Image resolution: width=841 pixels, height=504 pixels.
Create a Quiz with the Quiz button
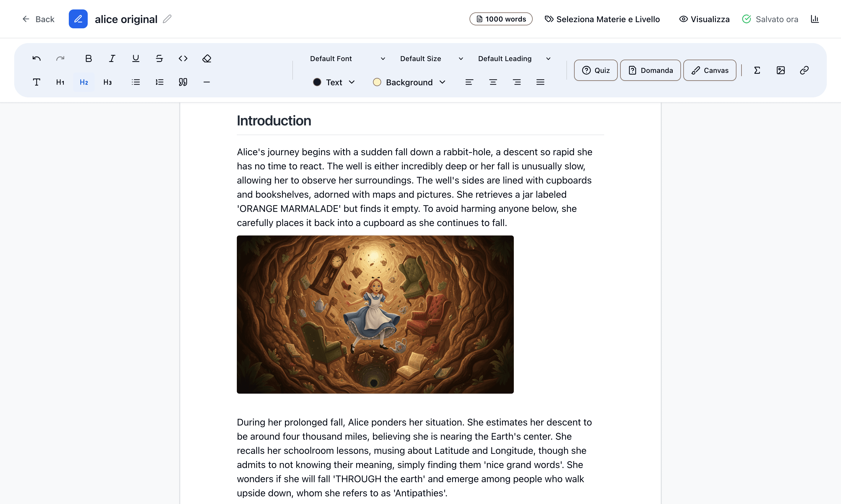(595, 70)
